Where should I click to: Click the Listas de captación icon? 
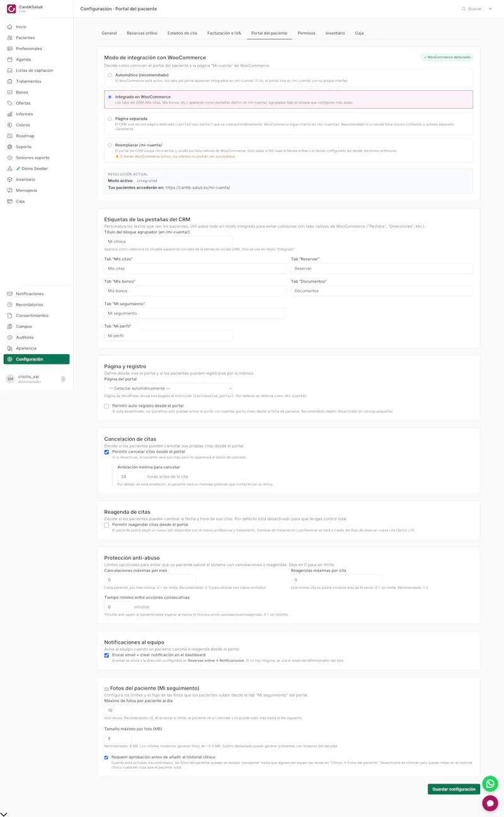pos(10,71)
